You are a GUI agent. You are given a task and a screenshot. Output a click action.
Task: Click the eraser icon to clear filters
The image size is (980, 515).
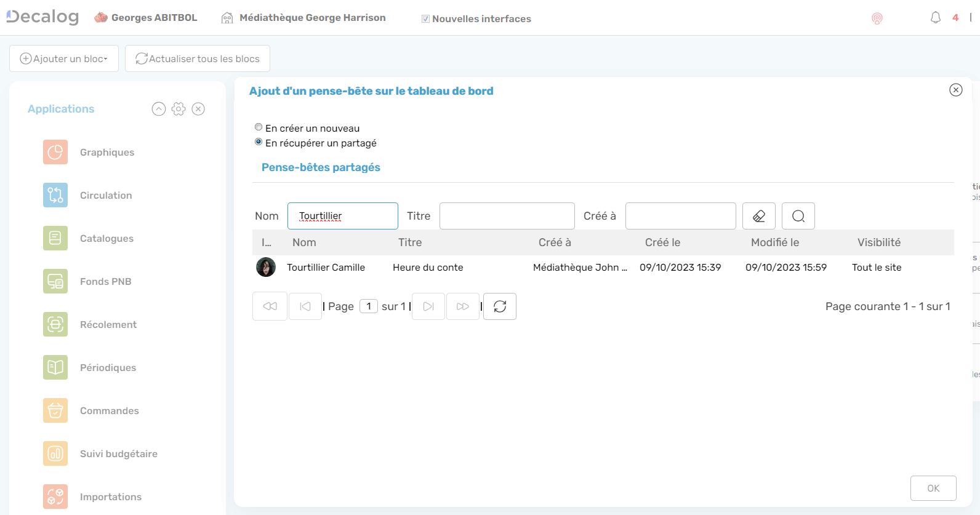[758, 216]
